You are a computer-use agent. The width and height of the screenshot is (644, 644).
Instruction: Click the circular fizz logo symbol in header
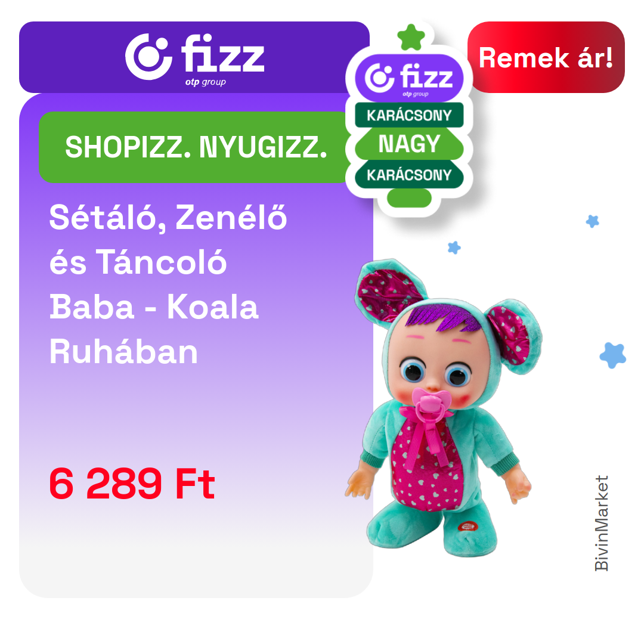tap(148, 57)
